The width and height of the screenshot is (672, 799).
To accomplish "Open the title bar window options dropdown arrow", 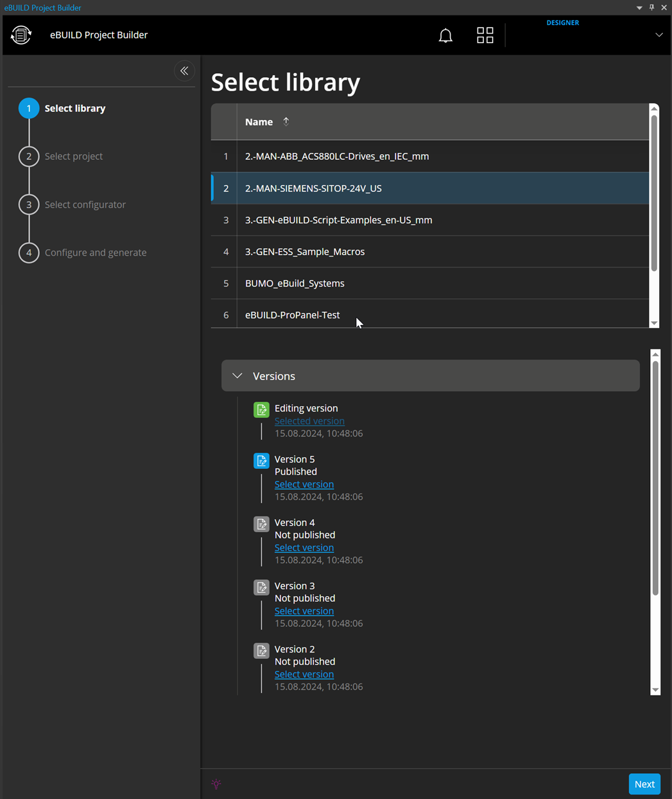I will pos(639,8).
